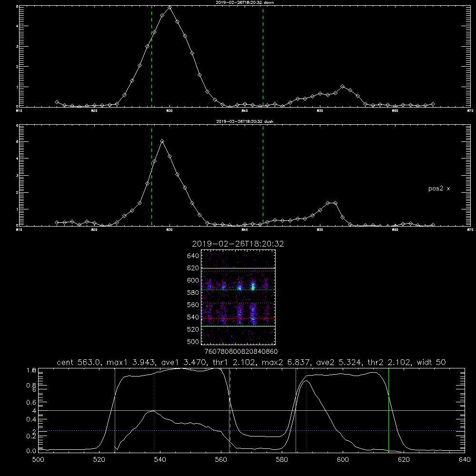Screen dimensions: 476x476
Task: Click the secondary peak near 853 in dawn plot
Action: tap(343, 87)
